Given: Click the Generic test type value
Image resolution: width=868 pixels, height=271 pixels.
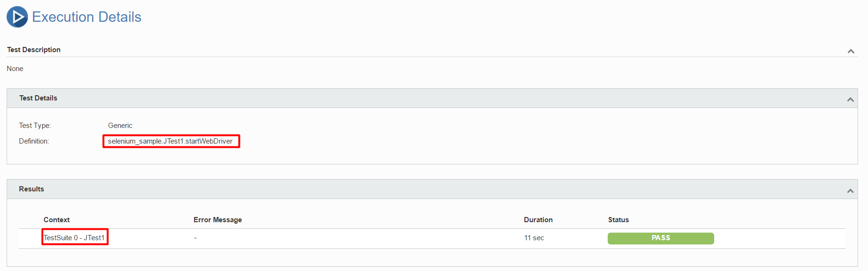Looking at the screenshot, I should coord(120,126).
